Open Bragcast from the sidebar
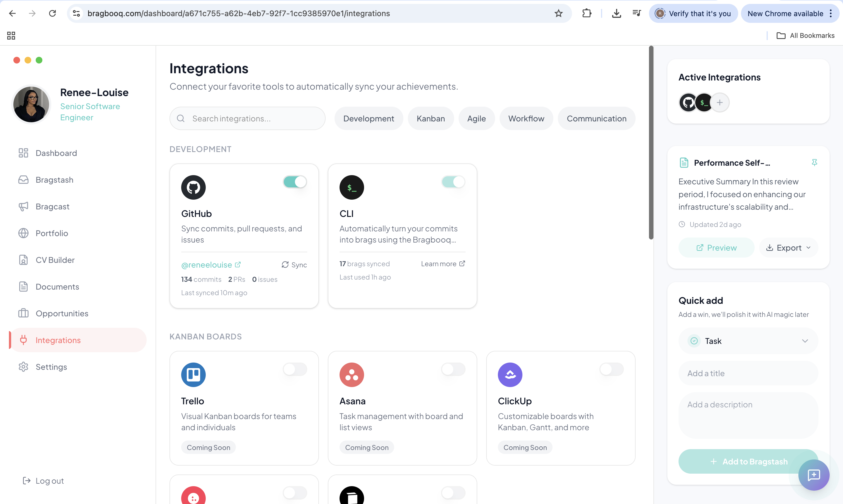This screenshot has width=843, height=504. click(52, 207)
